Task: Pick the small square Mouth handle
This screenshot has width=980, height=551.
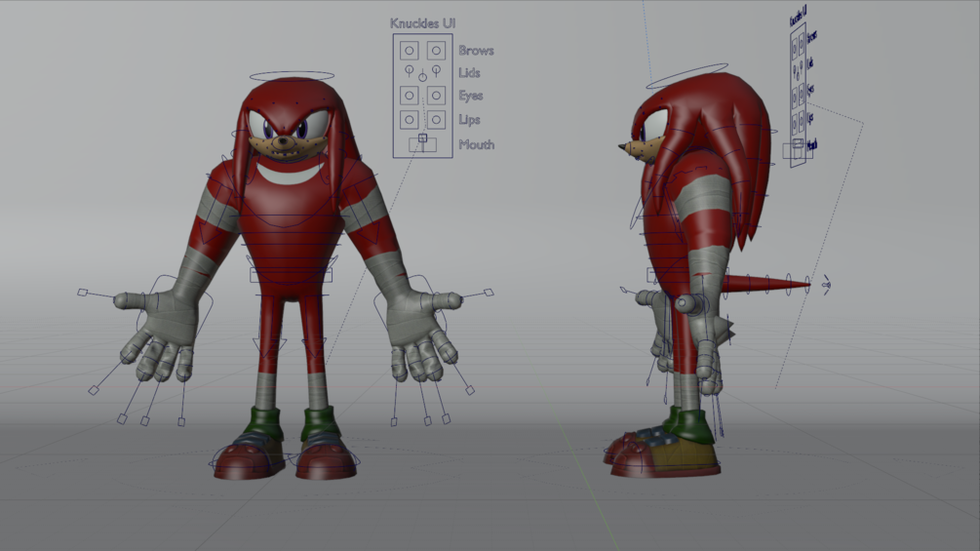Action: point(422,138)
